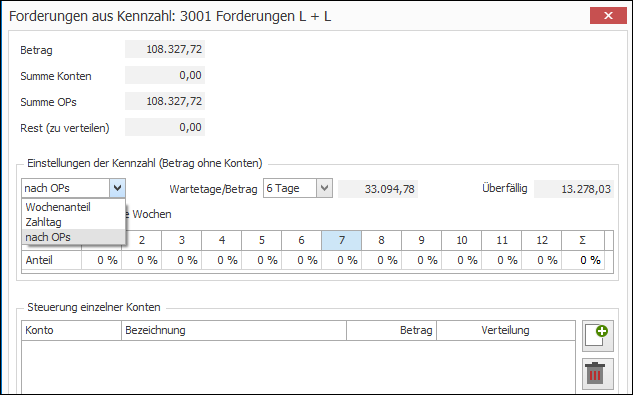This screenshot has height=395, width=633.
Task: Select the Wartetage amount field 33.094,78
Action: coord(378,189)
